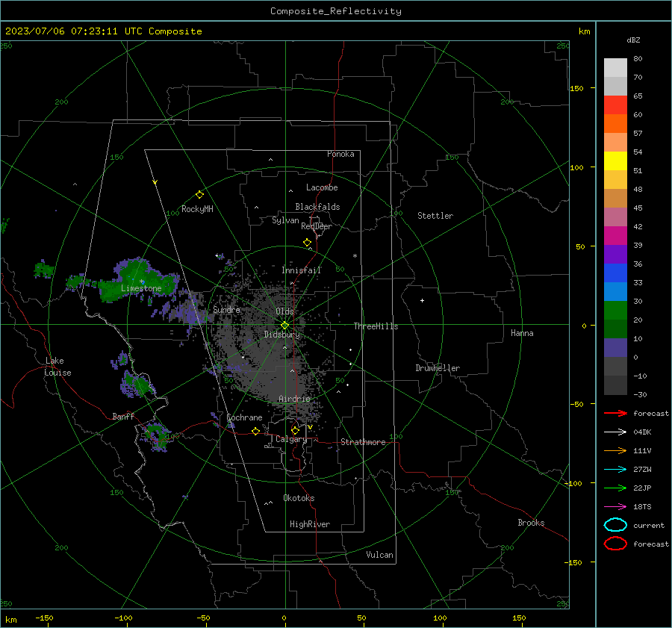Click the orange 111V arrow icon

(615, 450)
